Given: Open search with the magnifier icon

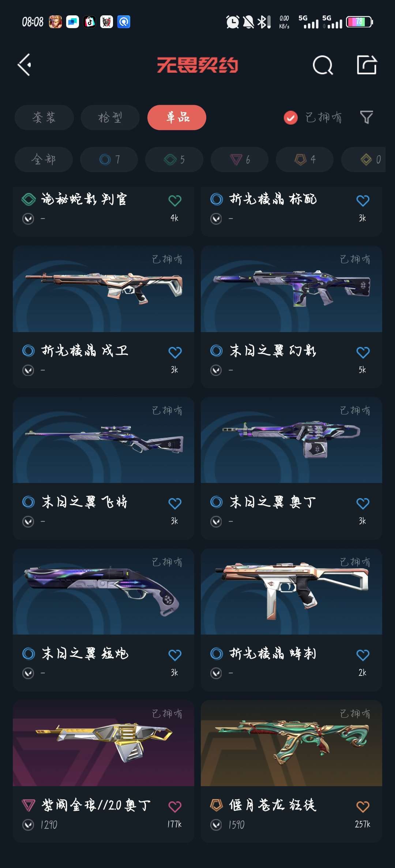Looking at the screenshot, I should click(x=323, y=65).
